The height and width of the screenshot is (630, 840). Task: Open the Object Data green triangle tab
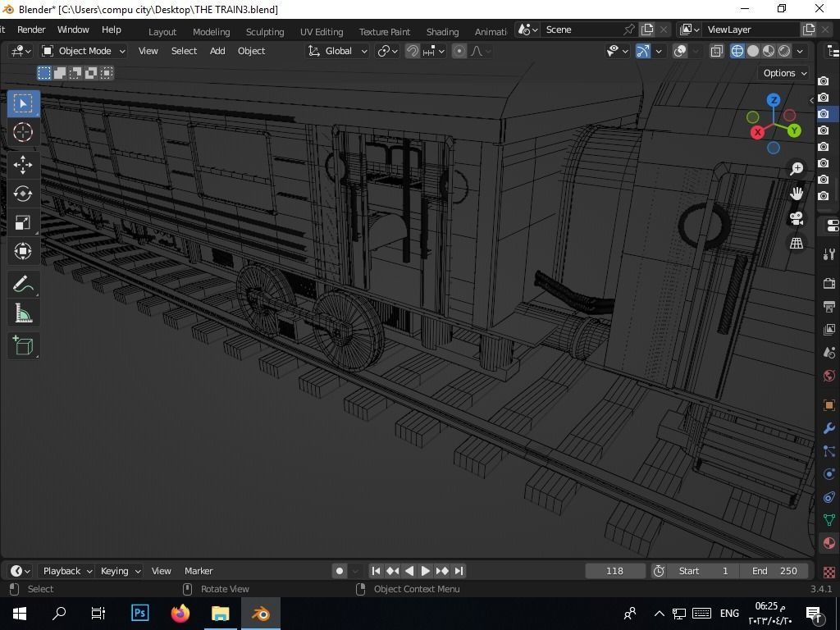tap(829, 519)
